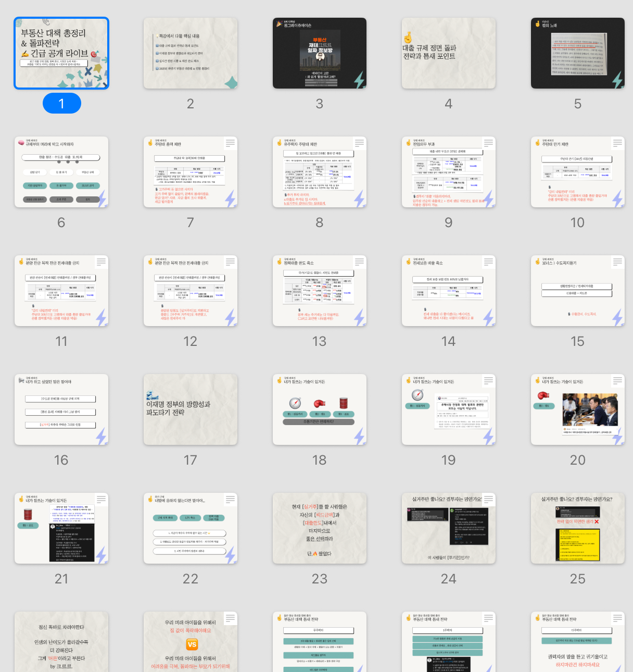633x672 pixels.
Task: Select slide 25 with the yellow note
Action: click(x=578, y=528)
